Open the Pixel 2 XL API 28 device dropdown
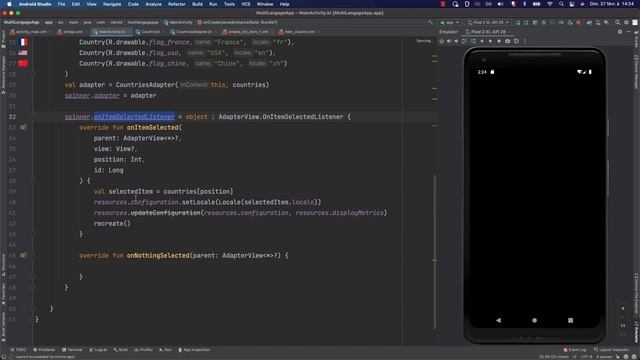Screen dimensions: 640x360 (x=489, y=22)
